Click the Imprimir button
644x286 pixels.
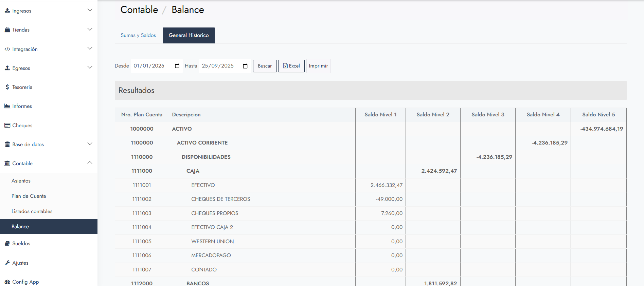coord(318,66)
